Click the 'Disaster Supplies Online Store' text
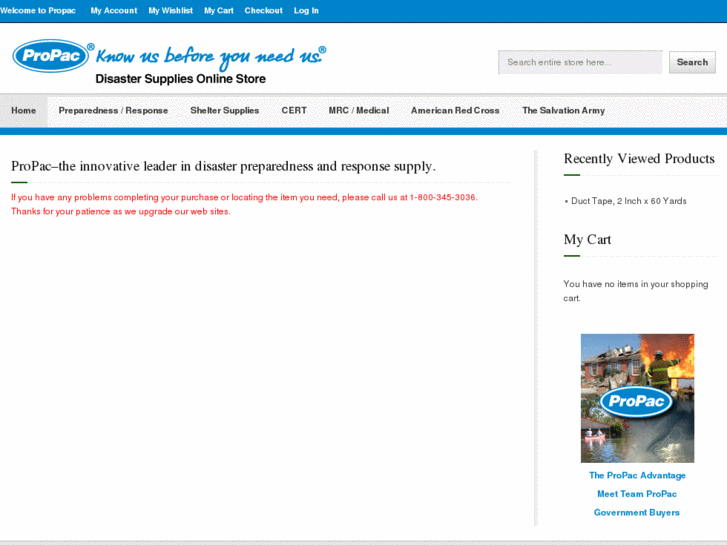 [x=180, y=79]
